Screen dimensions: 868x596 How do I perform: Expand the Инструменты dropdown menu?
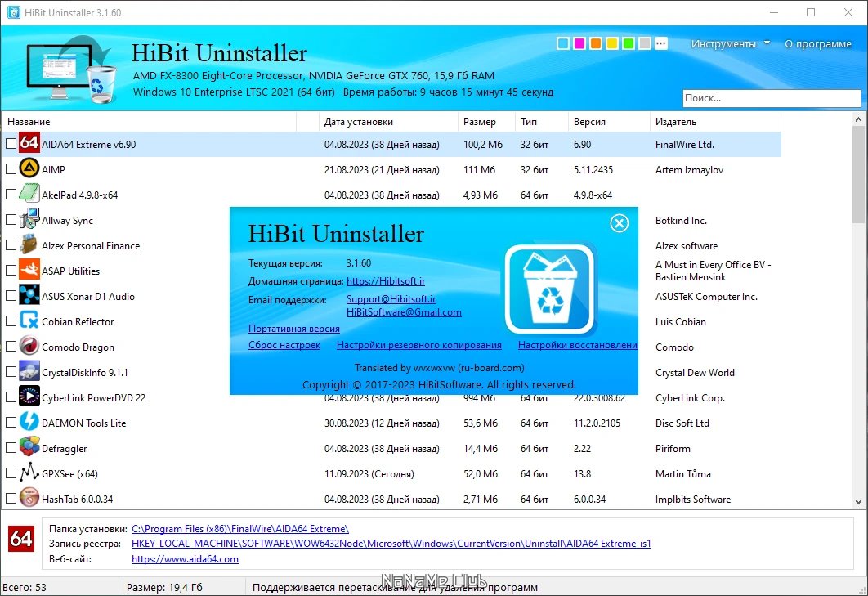[730, 44]
